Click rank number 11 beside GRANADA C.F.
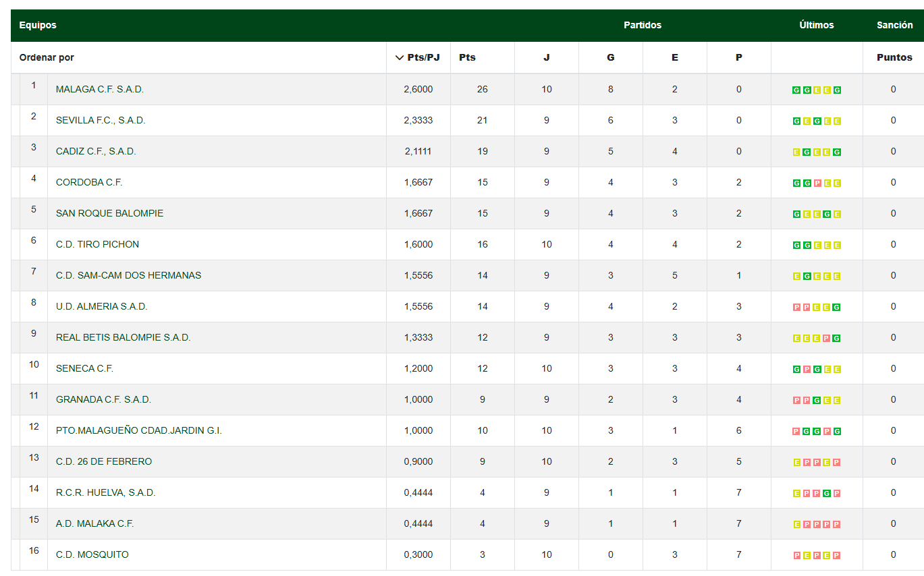The image size is (924, 576). (x=34, y=395)
